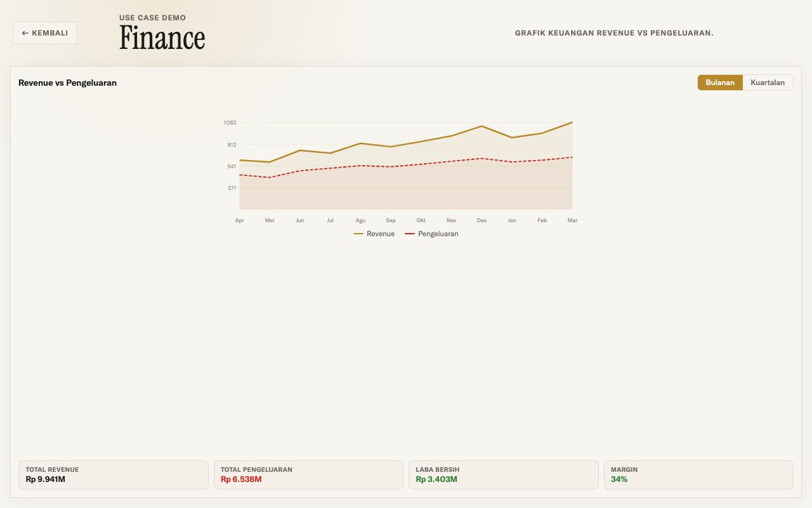Click the Rp 9.941M revenue value

coord(46,479)
